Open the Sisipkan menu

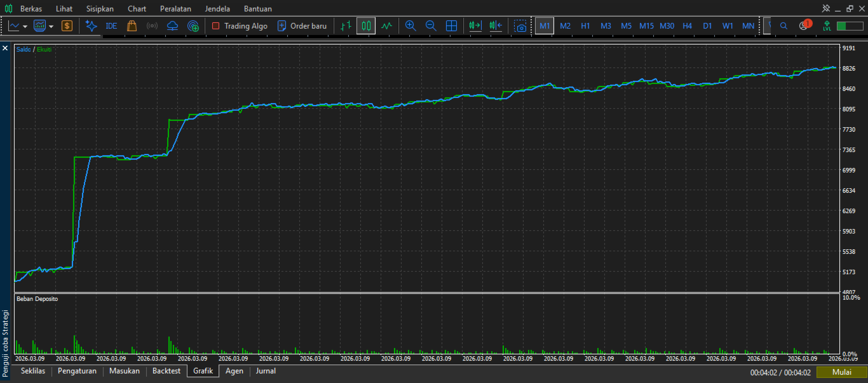point(100,9)
